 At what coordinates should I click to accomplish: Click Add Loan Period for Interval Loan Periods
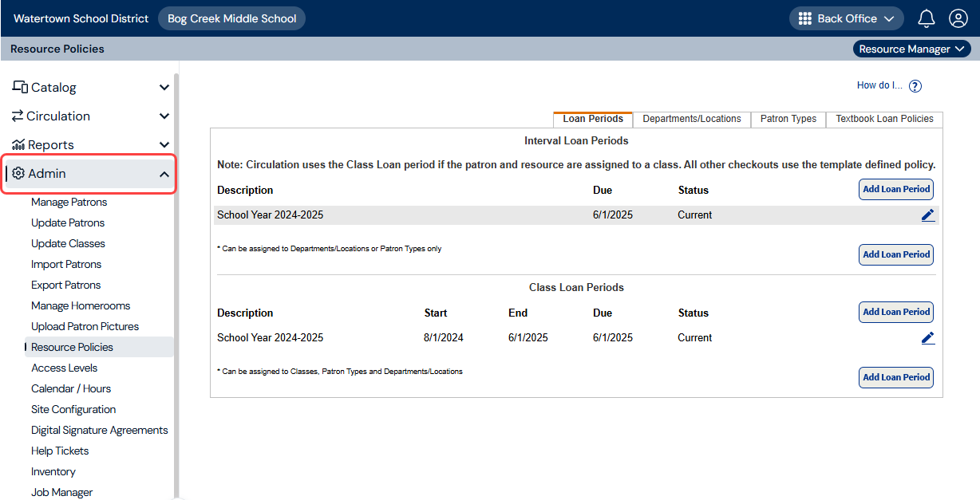pos(895,189)
